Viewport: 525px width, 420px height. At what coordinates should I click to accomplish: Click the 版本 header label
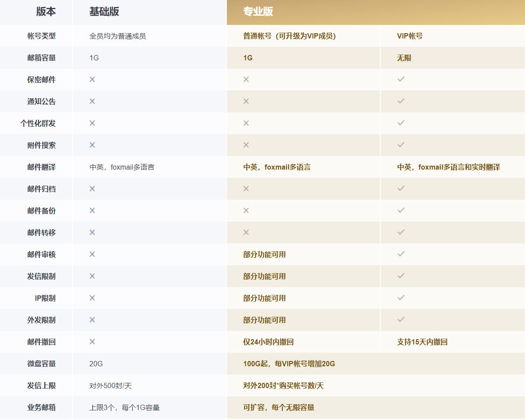click(46, 12)
